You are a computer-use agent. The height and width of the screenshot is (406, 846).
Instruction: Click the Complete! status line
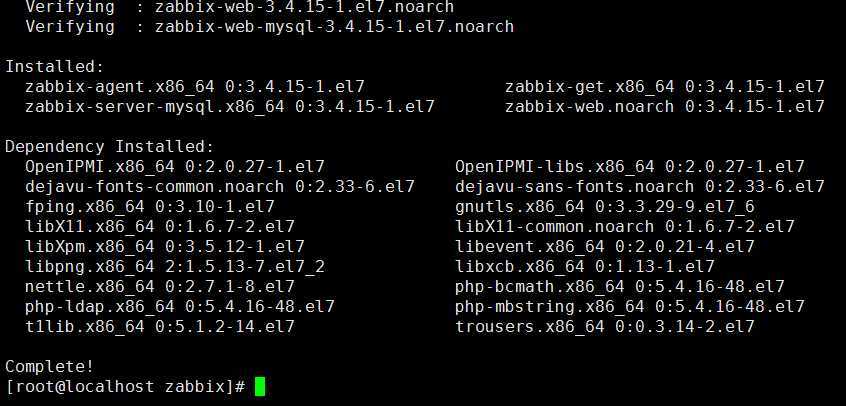coord(49,367)
